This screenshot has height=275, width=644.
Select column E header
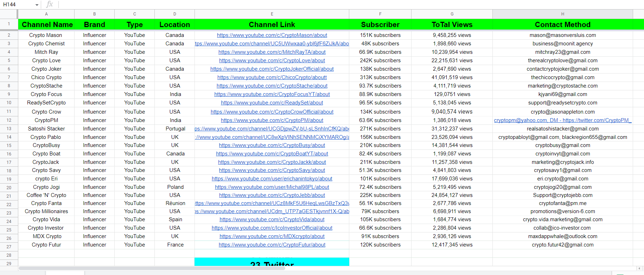[x=272, y=14]
